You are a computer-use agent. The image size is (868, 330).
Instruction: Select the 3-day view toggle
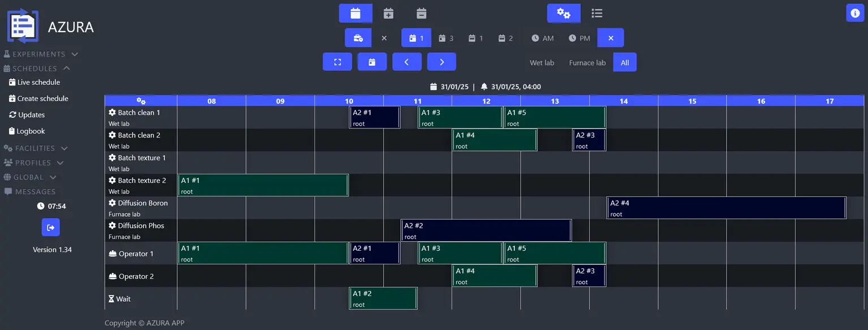(x=446, y=38)
